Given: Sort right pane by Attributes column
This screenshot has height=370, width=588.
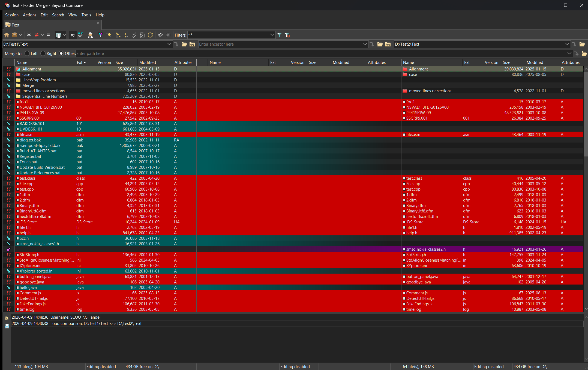Looking at the screenshot, I should 571,63.
